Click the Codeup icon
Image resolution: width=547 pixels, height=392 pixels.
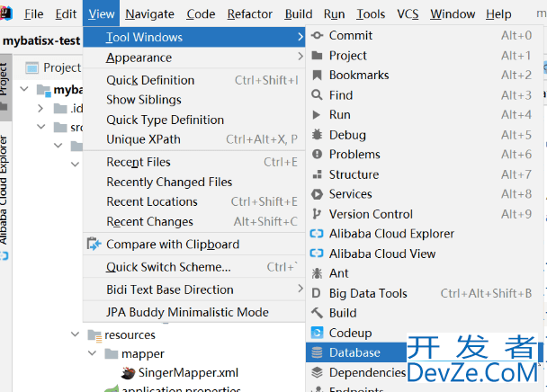(x=317, y=333)
